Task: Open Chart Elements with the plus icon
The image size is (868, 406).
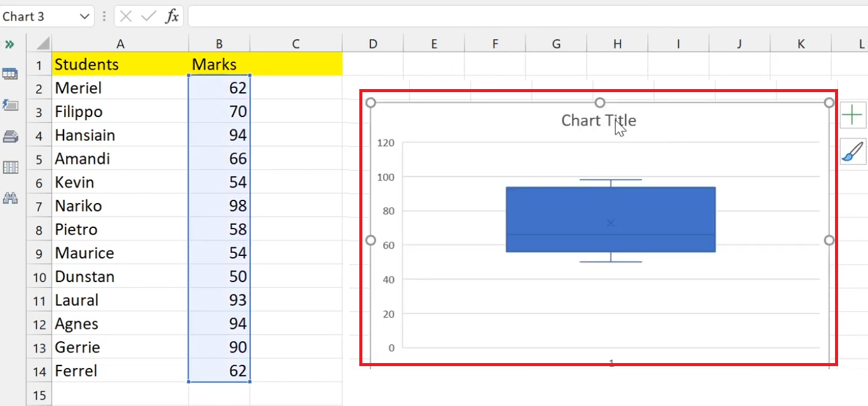Action: point(853,116)
